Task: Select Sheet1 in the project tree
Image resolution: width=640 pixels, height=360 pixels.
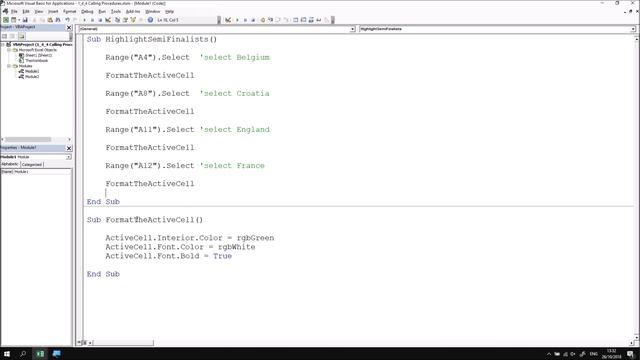Action: tap(38, 55)
